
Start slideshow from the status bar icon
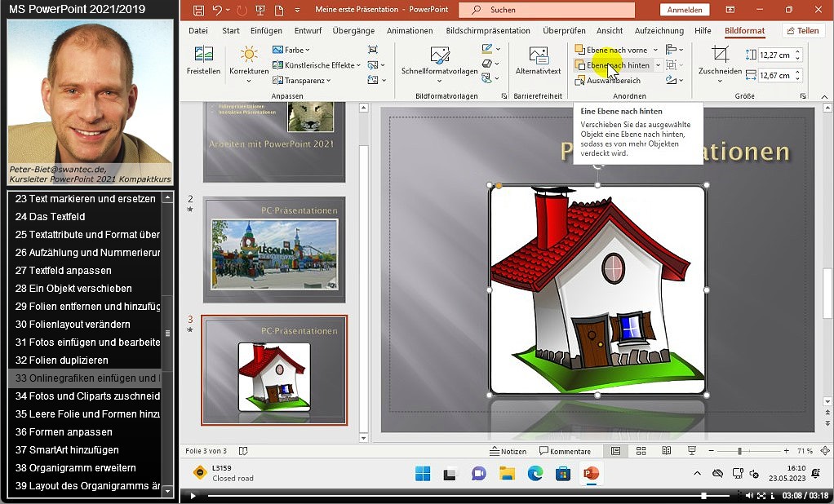[x=692, y=451]
